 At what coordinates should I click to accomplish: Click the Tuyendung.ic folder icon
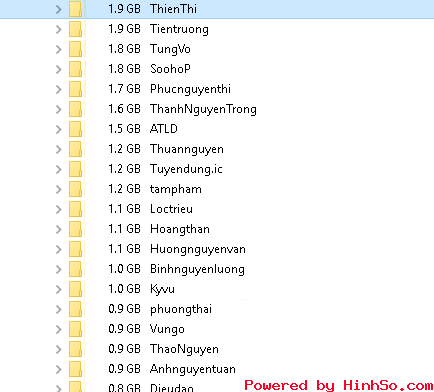pos(76,169)
